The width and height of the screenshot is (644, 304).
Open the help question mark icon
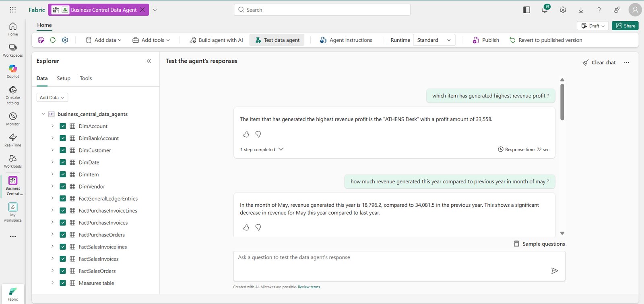click(x=599, y=10)
